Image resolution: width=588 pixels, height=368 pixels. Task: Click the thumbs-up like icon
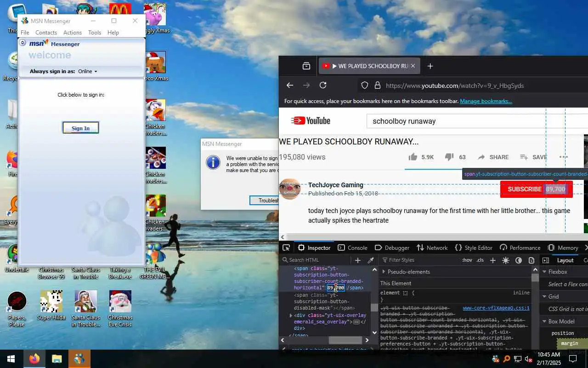413,157
